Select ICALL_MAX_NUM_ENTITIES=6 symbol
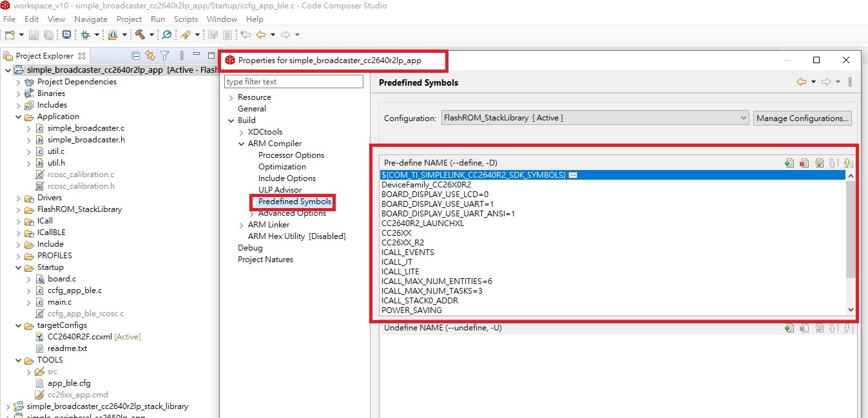868x418 pixels. click(x=437, y=281)
